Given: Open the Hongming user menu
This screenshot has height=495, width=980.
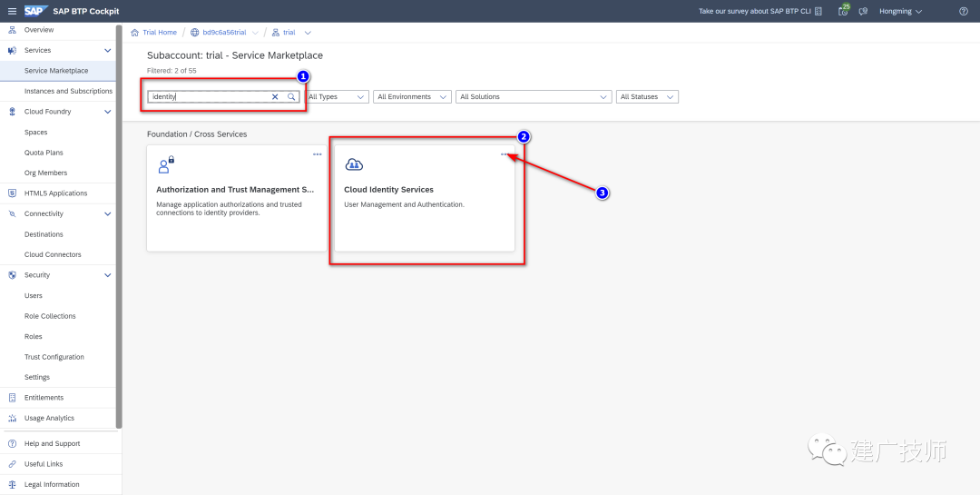Looking at the screenshot, I should click(901, 11).
